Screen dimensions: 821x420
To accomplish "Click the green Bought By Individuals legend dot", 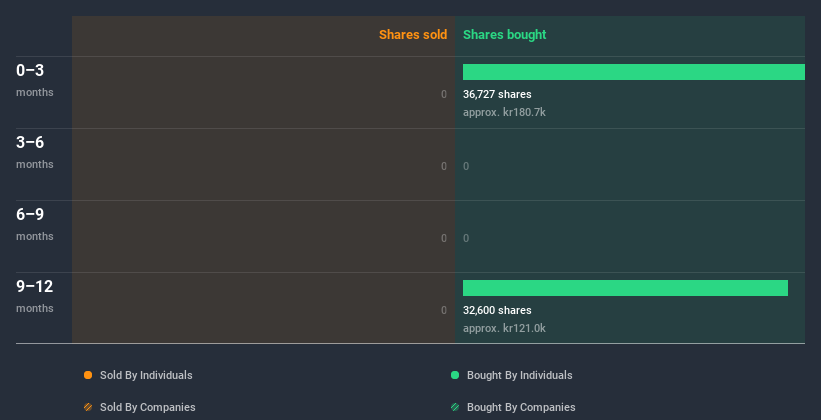I will click(455, 375).
